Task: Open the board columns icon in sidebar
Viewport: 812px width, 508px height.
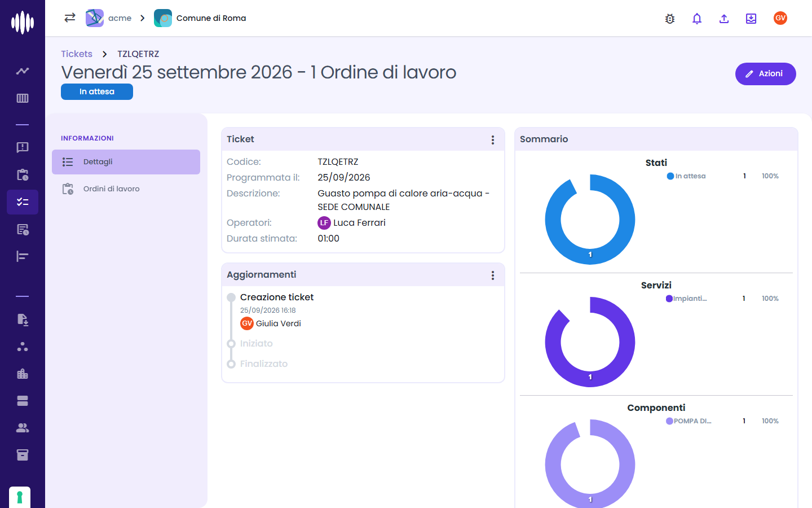Action: tap(23, 98)
